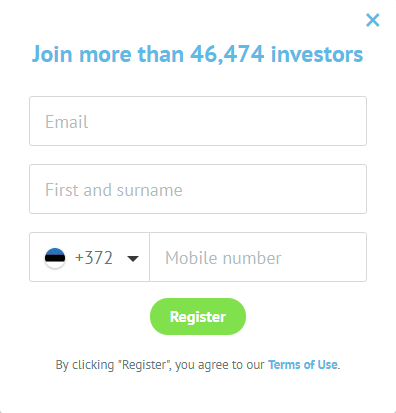Screen dimensions: 396x413
Task: Close the registration dialog with the X
Action: point(373,20)
